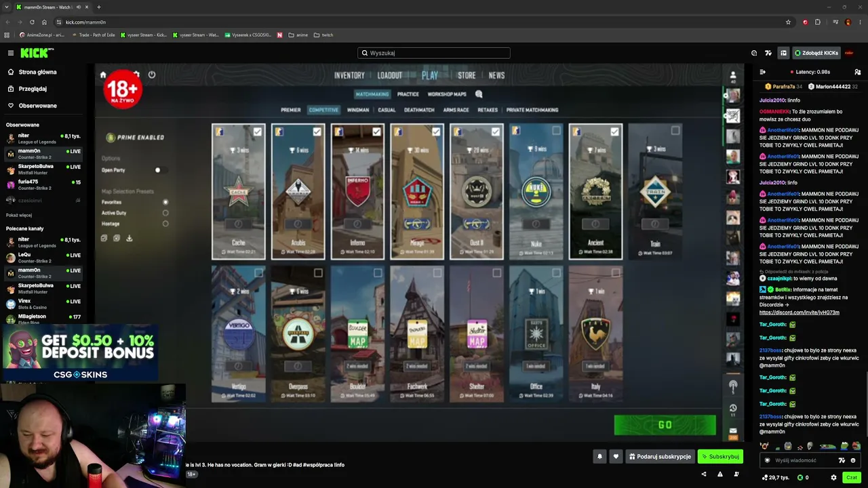This screenshot has height=488, width=868.
Task: Open chat user list icon
Action: tap(857, 72)
